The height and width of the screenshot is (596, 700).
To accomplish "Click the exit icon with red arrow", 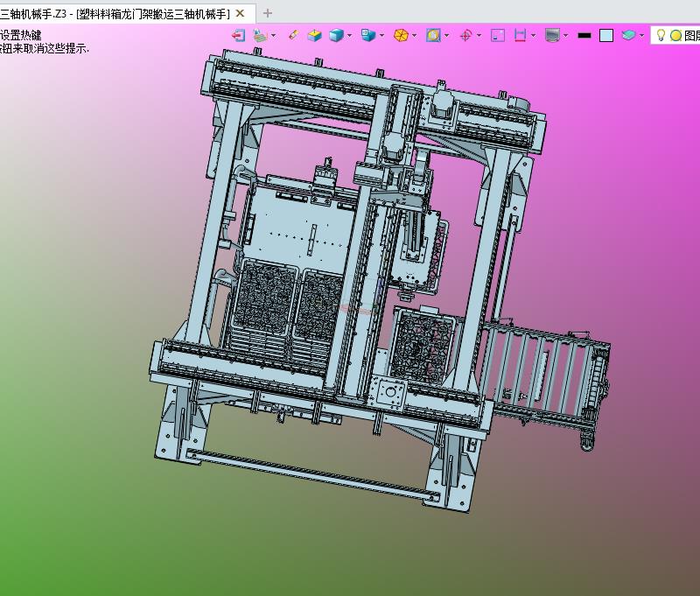I will [x=238, y=35].
